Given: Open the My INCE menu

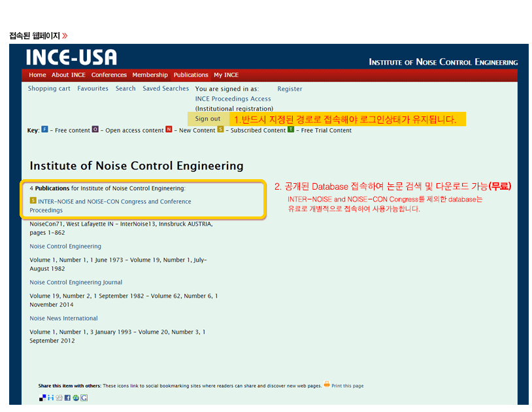Looking at the screenshot, I should click(x=226, y=75).
